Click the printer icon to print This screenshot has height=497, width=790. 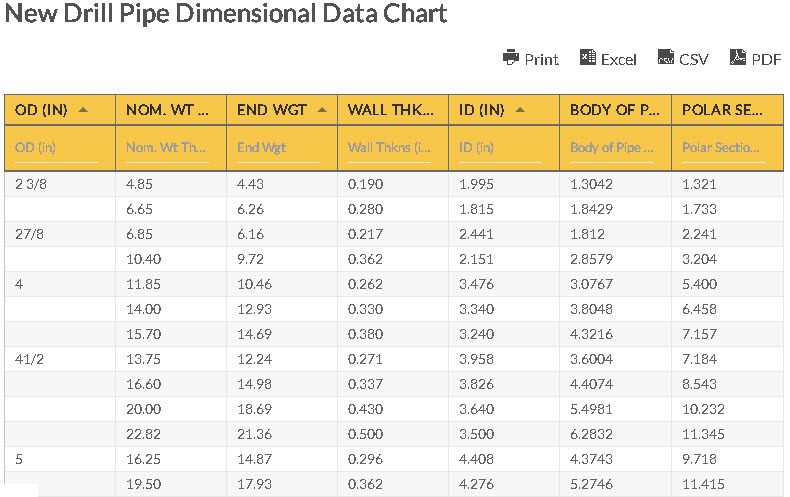click(x=511, y=58)
